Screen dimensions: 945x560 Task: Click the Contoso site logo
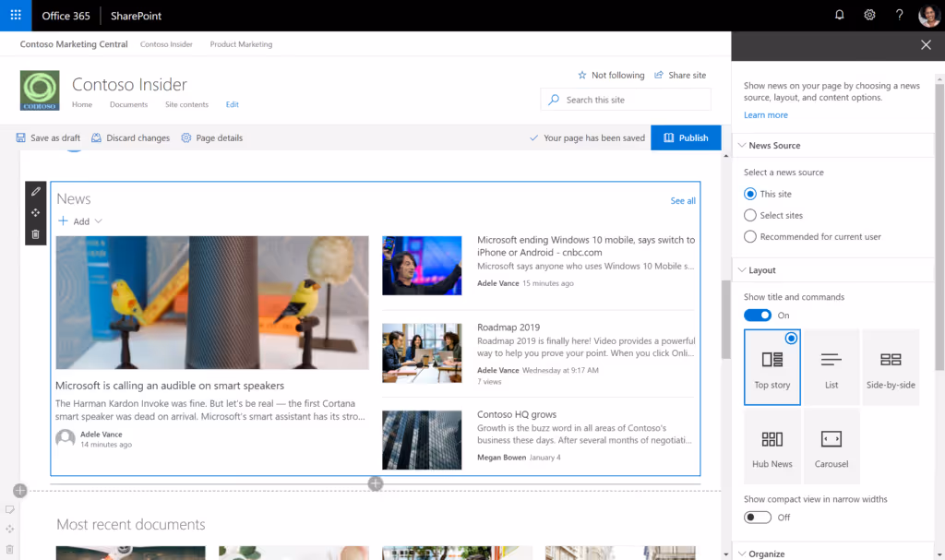coord(40,90)
